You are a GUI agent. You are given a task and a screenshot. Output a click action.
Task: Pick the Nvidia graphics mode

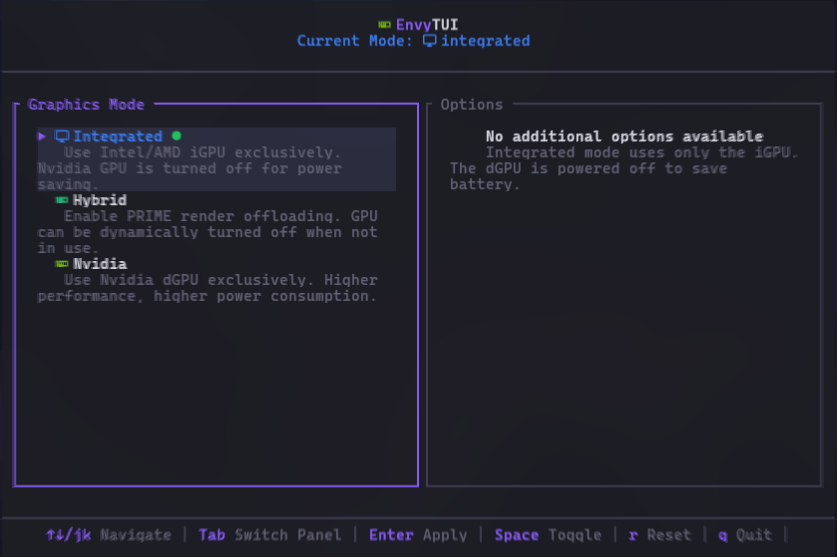(99, 265)
